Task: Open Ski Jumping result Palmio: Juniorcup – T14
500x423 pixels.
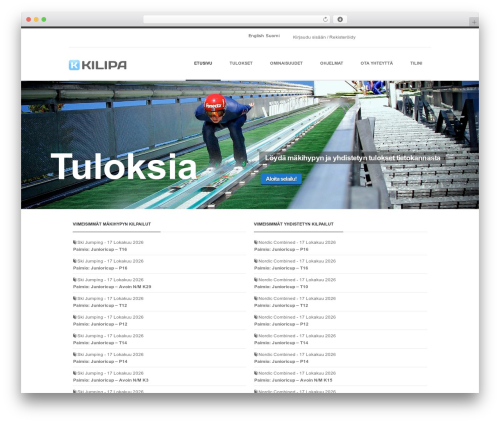Action: [100, 343]
